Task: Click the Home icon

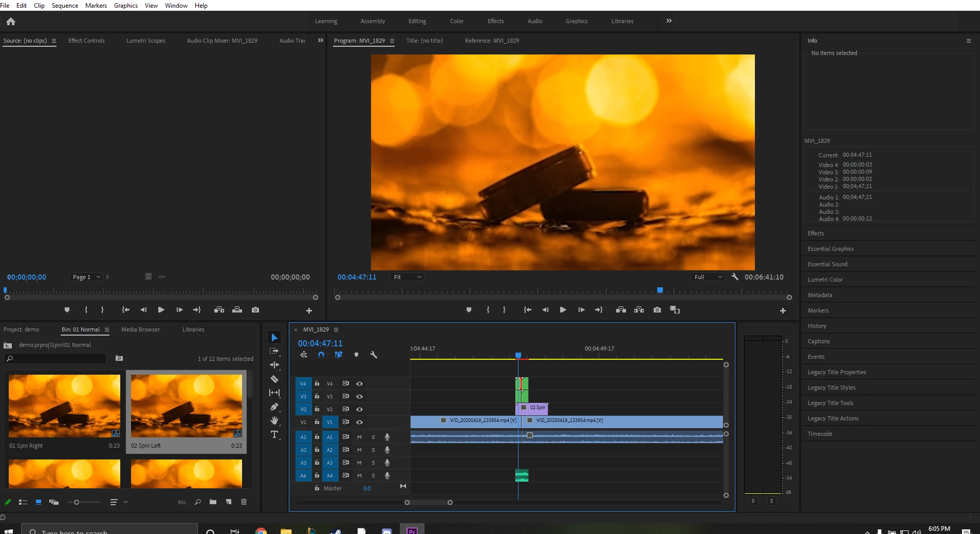Action: point(11,21)
